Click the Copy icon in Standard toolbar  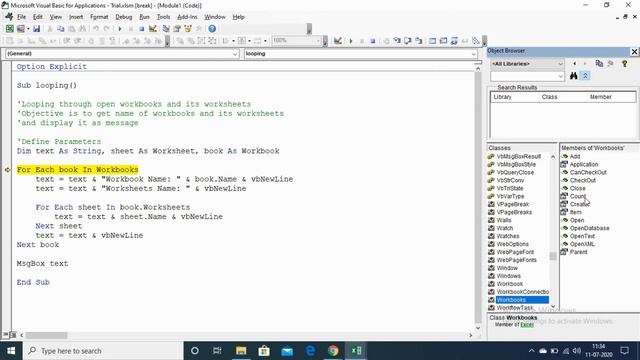[x=60, y=29]
